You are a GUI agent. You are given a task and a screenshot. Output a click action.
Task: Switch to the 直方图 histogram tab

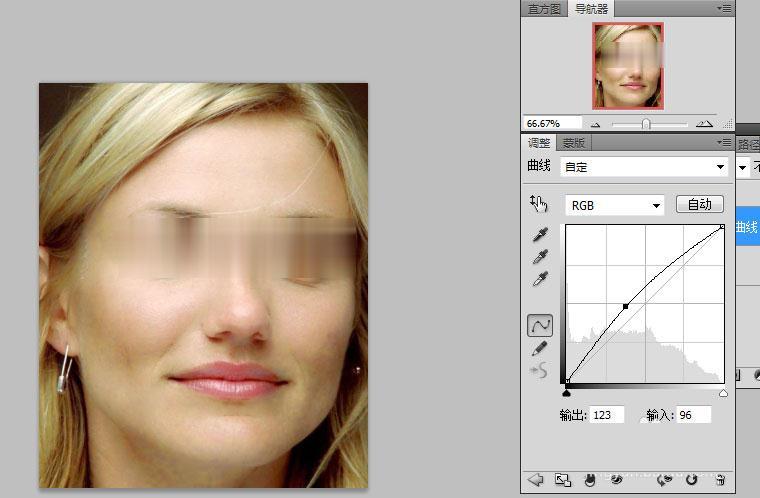pyautogui.click(x=543, y=9)
